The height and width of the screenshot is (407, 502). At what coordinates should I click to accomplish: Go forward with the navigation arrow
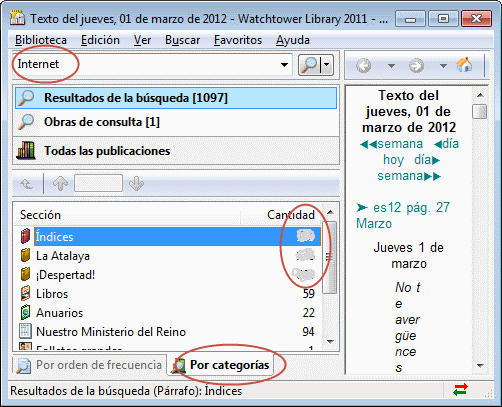(416, 65)
